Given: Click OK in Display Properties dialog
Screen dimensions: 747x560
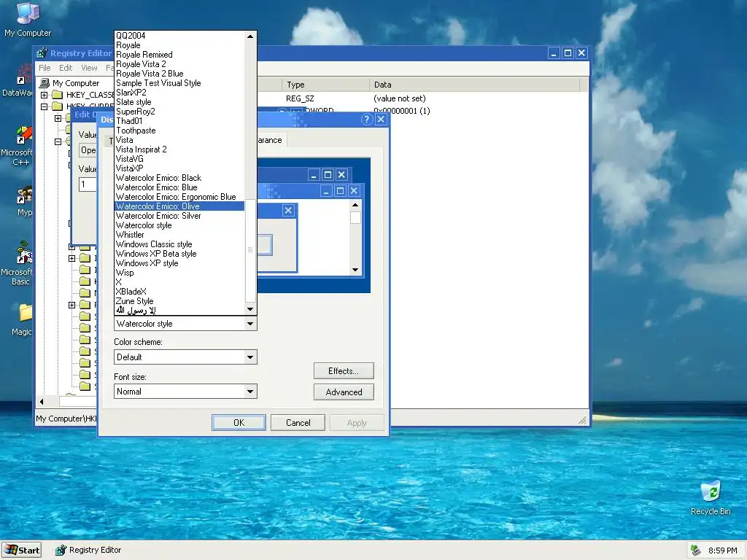Looking at the screenshot, I should click(239, 422).
